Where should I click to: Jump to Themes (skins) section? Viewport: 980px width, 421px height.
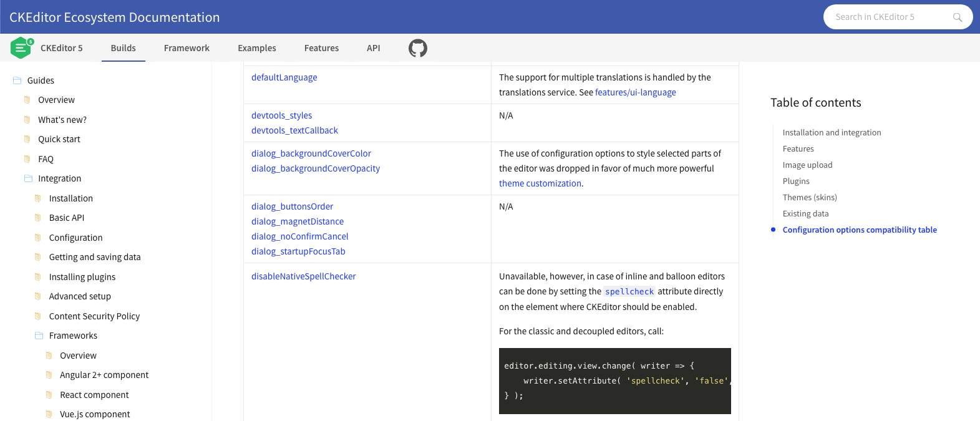coord(810,197)
